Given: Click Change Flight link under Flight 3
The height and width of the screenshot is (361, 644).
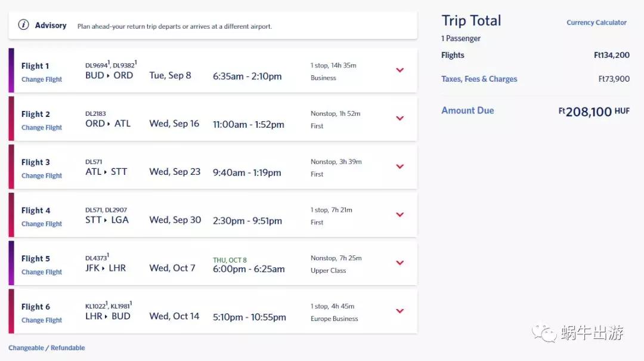Looking at the screenshot, I should (42, 176).
